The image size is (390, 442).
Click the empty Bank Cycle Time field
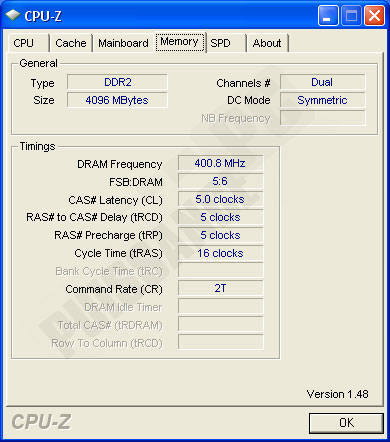[220, 270]
